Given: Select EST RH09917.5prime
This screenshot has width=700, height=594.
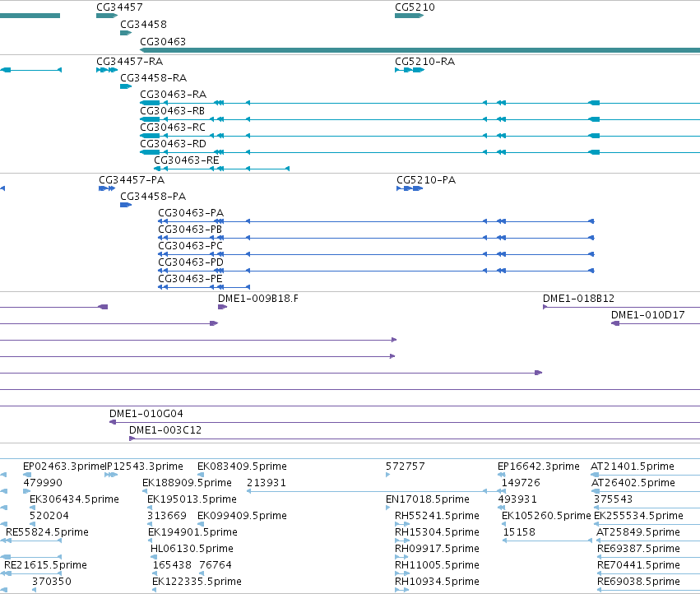Looking at the screenshot, I should click(x=437, y=549).
